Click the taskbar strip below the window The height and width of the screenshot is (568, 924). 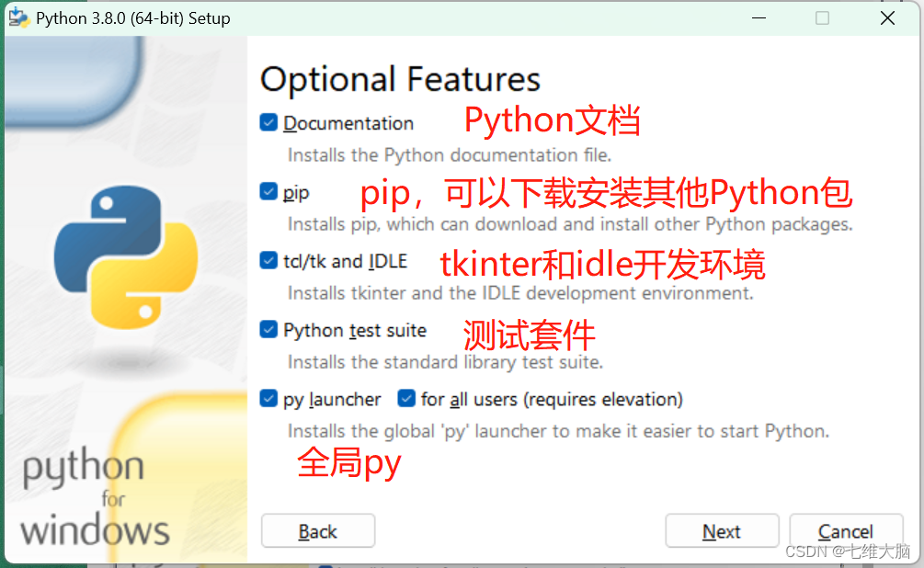460,564
